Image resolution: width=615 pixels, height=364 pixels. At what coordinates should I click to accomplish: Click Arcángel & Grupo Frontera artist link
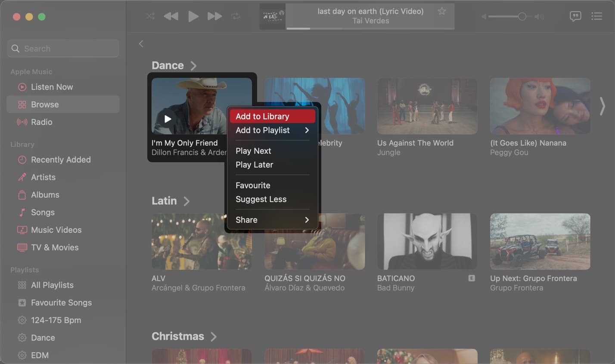click(x=198, y=288)
